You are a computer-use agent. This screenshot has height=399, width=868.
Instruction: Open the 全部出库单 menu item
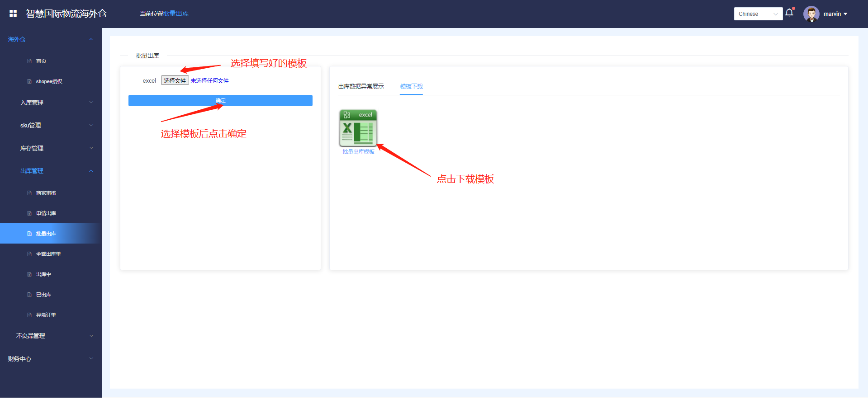click(48, 254)
